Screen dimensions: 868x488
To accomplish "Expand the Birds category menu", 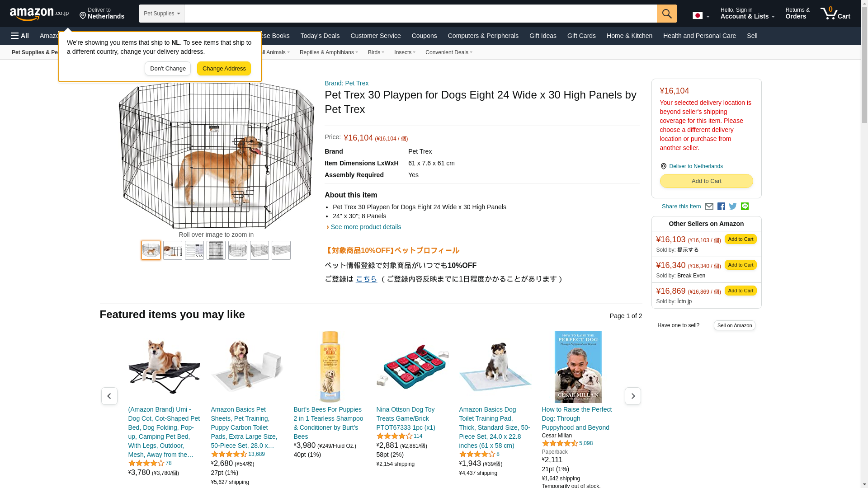I will 376,52.
